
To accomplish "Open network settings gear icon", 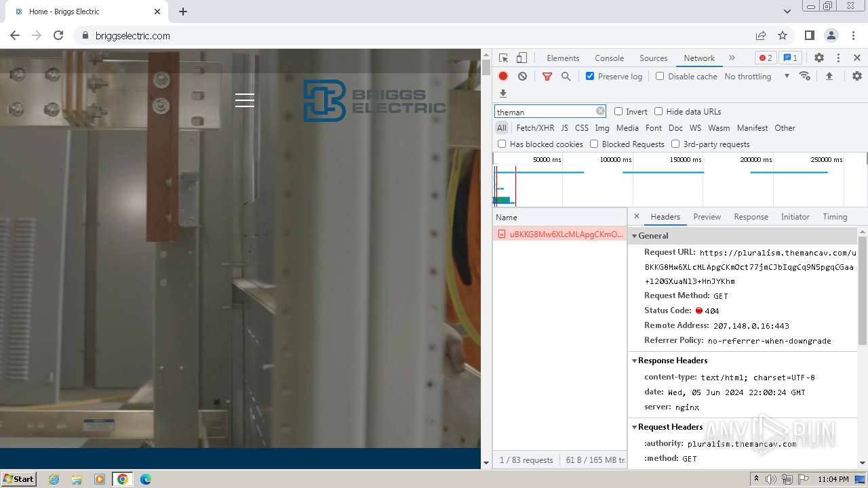I will 857,77.
